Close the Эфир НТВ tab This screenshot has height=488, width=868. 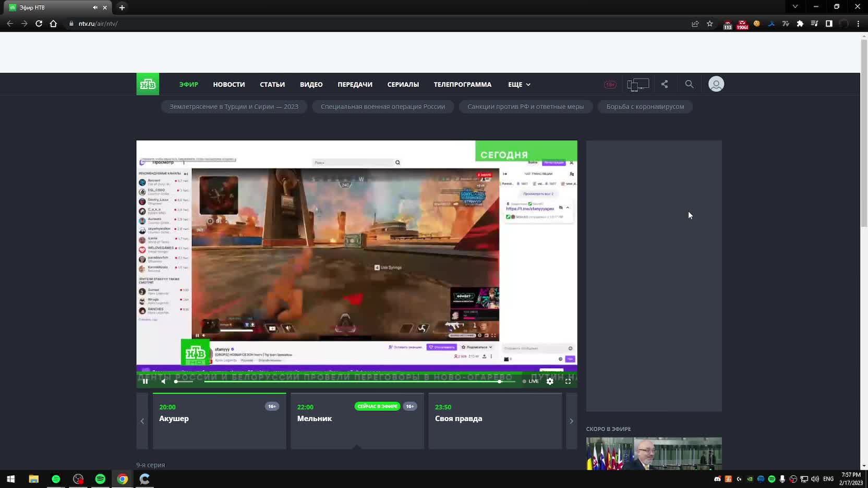point(105,7)
